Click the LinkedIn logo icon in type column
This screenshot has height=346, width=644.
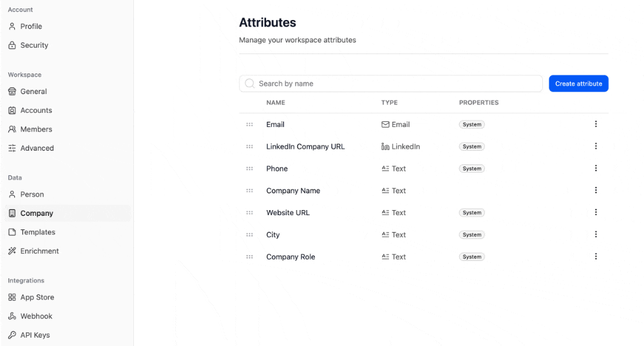pos(385,146)
